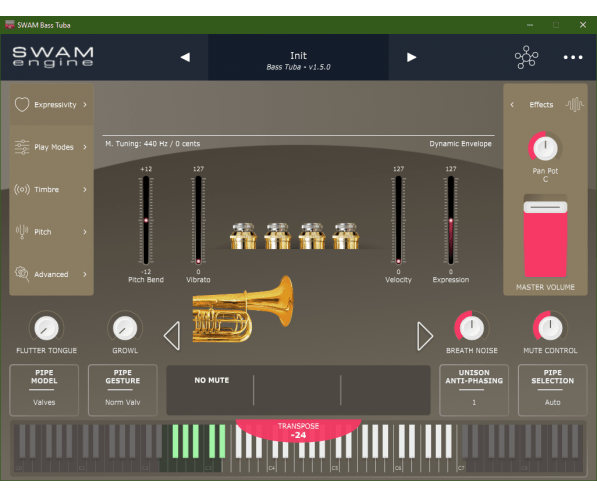Select the first valve piston
597x497 pixels.
point(243,236)
